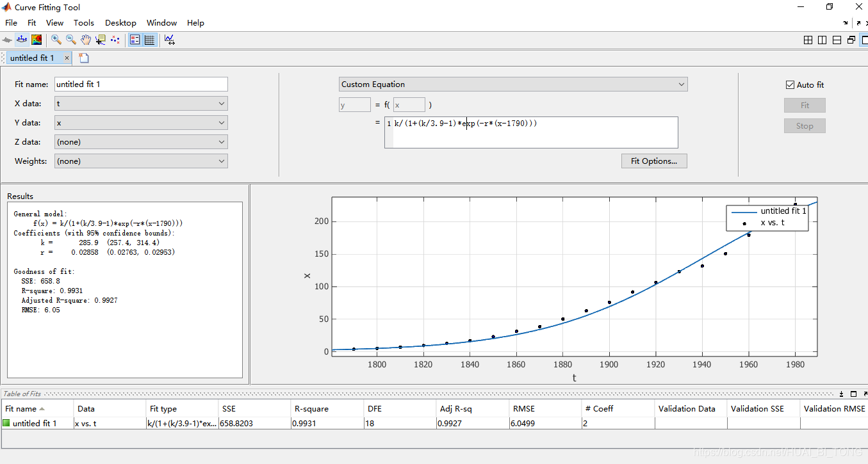Sort by the Fit name column header

(x=37, y=408)
